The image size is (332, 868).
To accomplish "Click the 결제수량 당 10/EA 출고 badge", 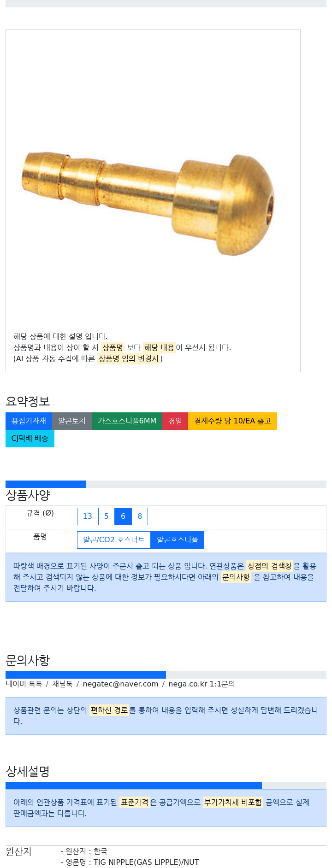I will click(x=232, y=421).
